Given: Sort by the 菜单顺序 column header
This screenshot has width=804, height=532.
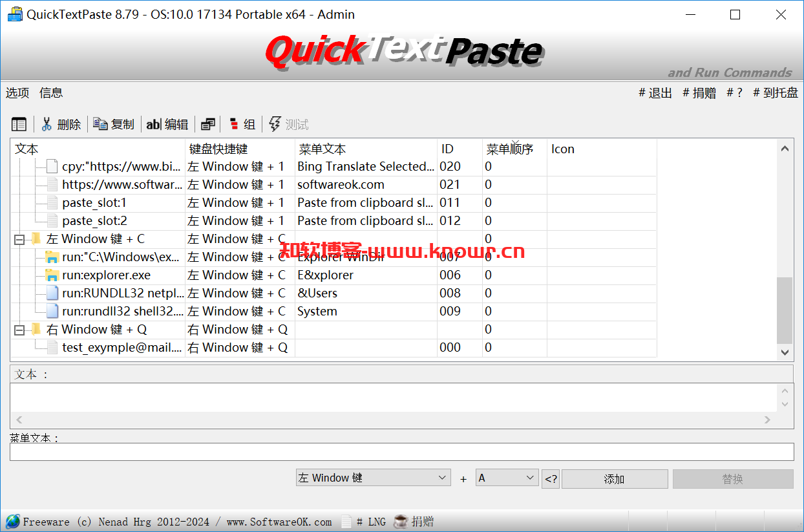Looking at the screenshot, I should click(x=515, y=149).
